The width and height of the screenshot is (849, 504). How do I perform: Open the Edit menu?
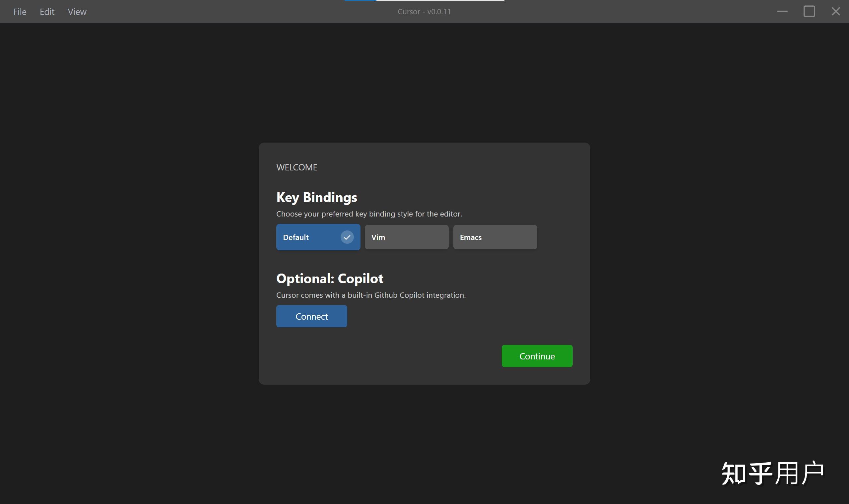[47, 12]
